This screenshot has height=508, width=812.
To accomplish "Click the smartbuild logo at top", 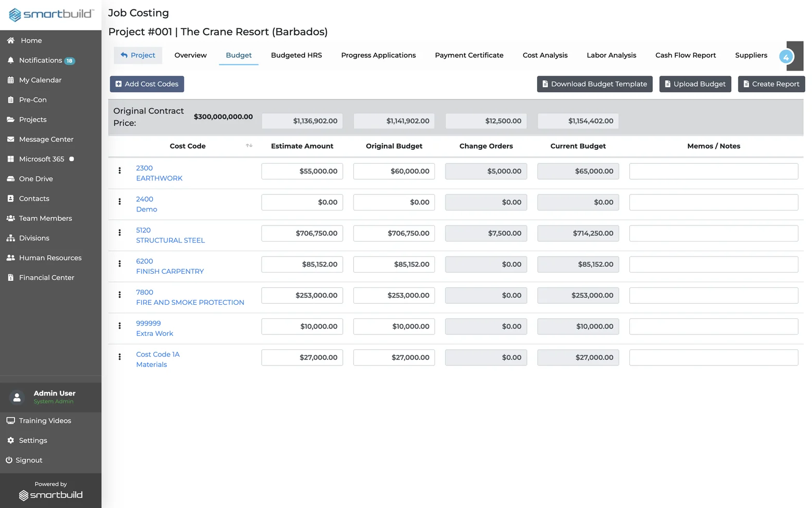I will [x=51, y=15].
